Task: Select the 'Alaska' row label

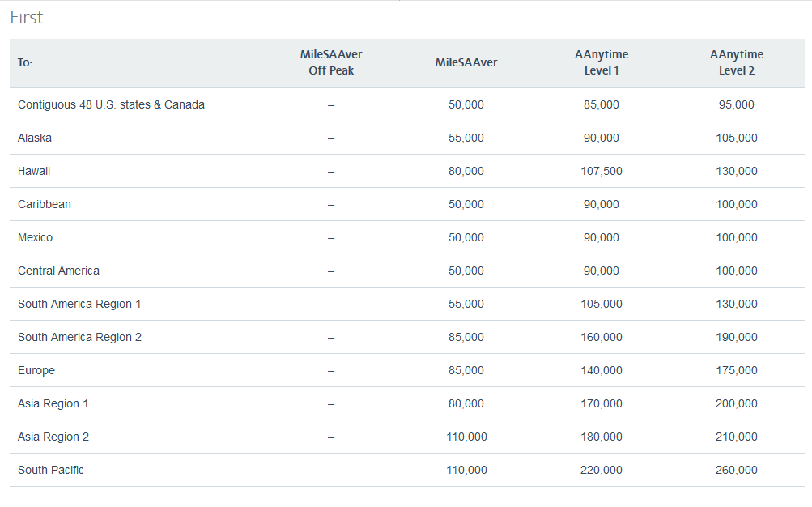Action: click(35, 138)
